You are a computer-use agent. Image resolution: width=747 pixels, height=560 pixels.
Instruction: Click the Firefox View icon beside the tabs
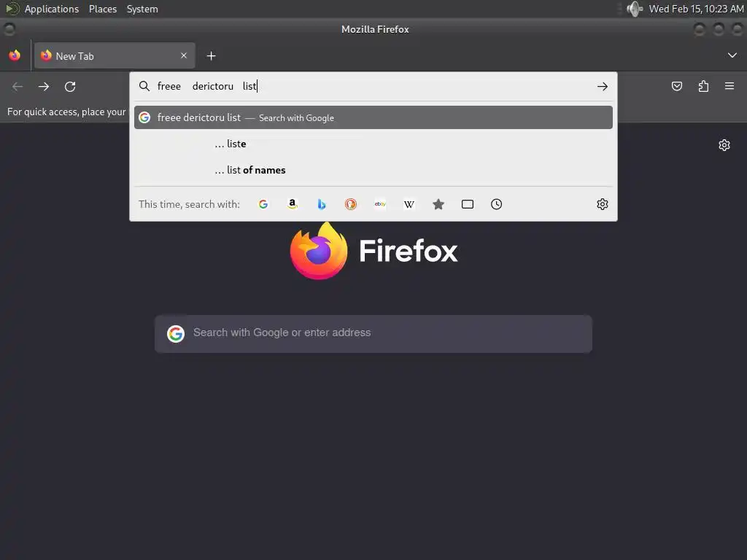15,55
